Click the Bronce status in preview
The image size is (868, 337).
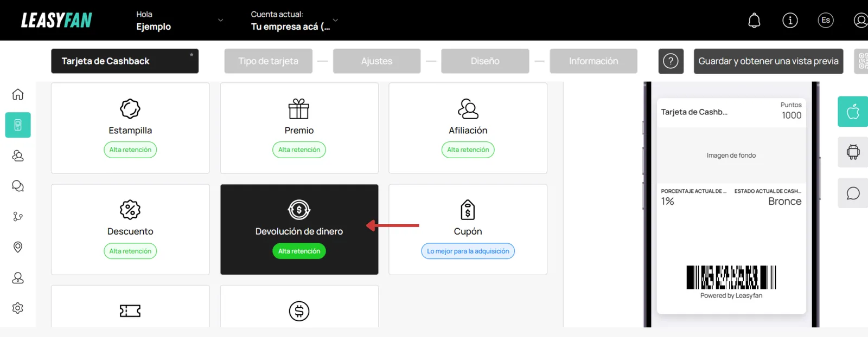pos(784,202)
